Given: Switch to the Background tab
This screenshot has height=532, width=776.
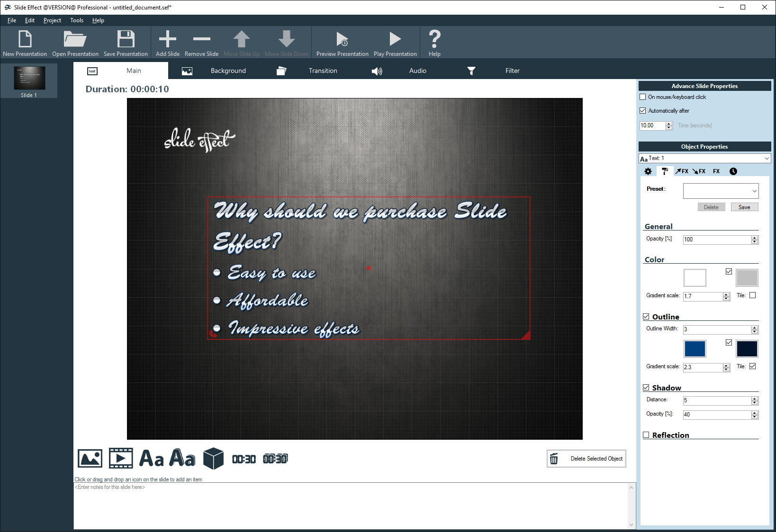Looking at the screenshot, I should pos(228,70).
